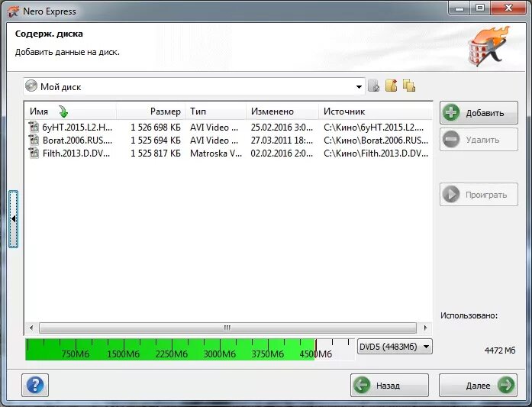Select the file Filth.2013.D.DV...
This screenshot has height=407, width=532.
click(x=76, y=153)
